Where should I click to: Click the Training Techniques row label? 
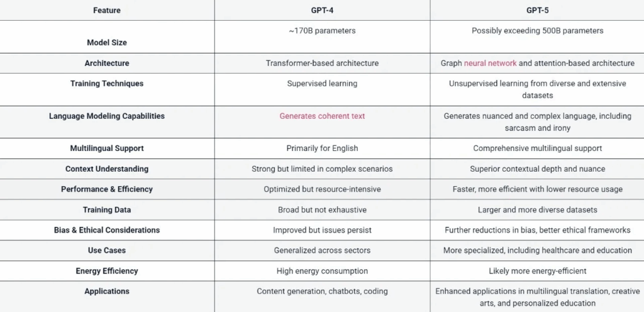[107, 84]
